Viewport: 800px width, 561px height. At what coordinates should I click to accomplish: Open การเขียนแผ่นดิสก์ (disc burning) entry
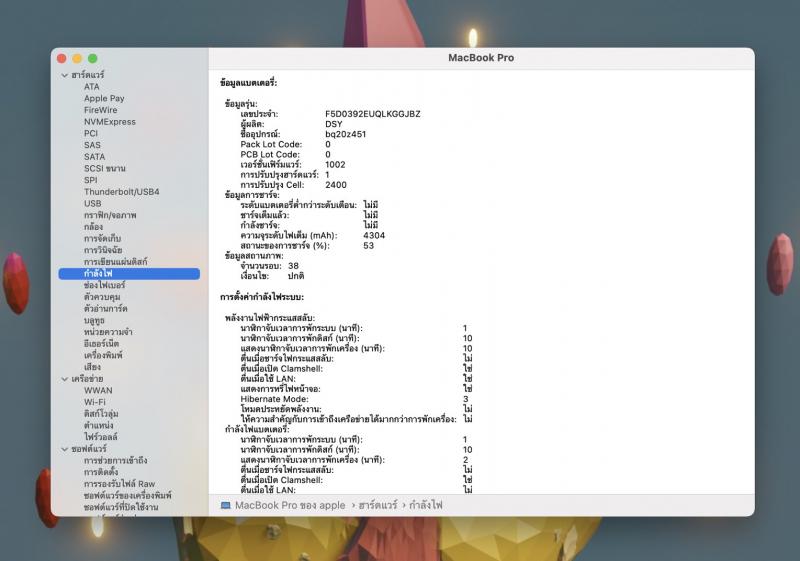click(x=116, y=262)
